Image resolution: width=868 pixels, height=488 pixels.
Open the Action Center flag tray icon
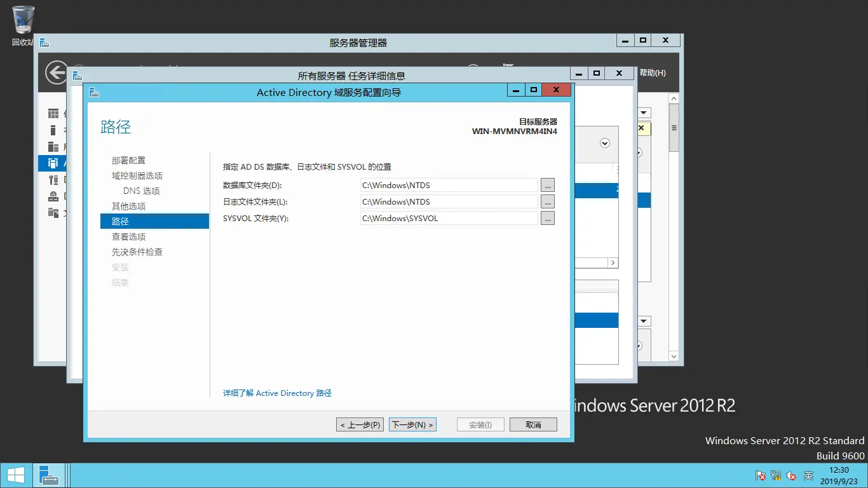(x=761, y=475)
